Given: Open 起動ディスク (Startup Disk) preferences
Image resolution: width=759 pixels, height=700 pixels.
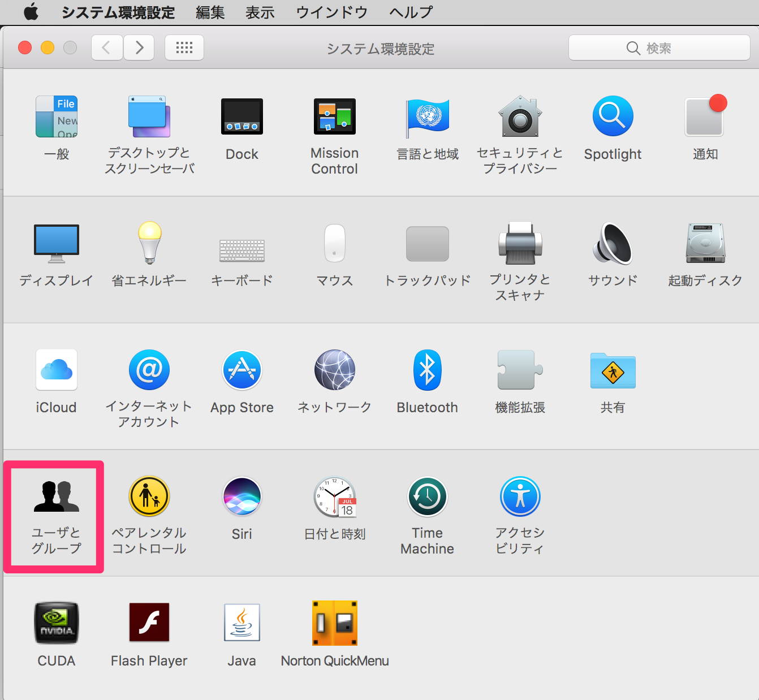Looking at the screenshot, I should (705, 243).
